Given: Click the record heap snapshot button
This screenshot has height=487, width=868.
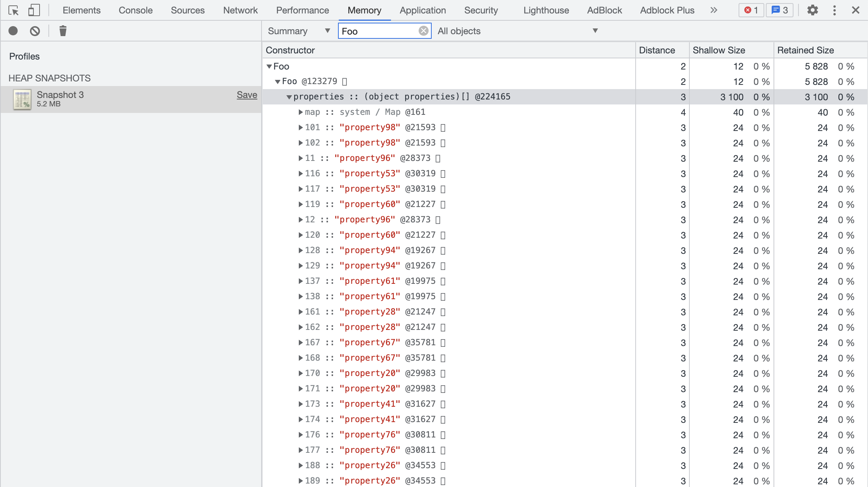Looking at the screenshot, I should pyautogui.click(x=13, y=31).
